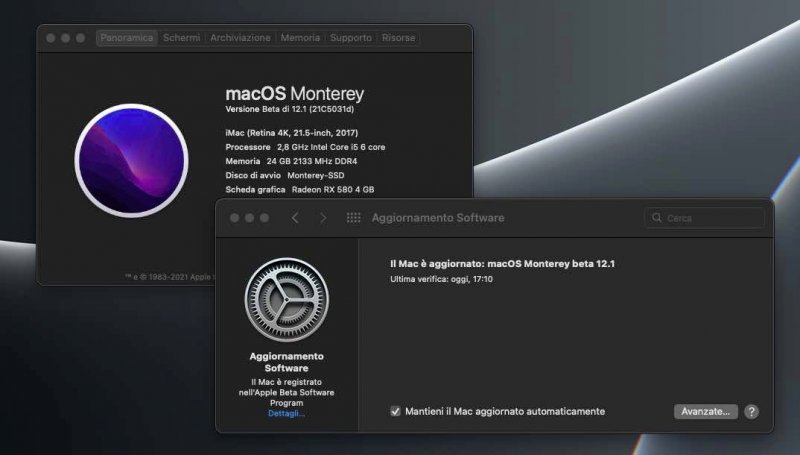Toggle Mantieni il Mac aggiornato automaticamente
The height and width of the screenshot is (455, 800).
tap(395, 411)
